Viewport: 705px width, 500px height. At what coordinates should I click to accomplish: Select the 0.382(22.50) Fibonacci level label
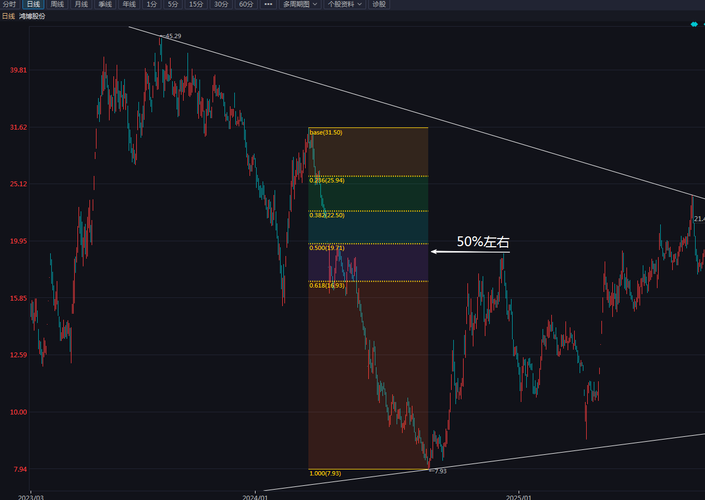tap(327, 215)
